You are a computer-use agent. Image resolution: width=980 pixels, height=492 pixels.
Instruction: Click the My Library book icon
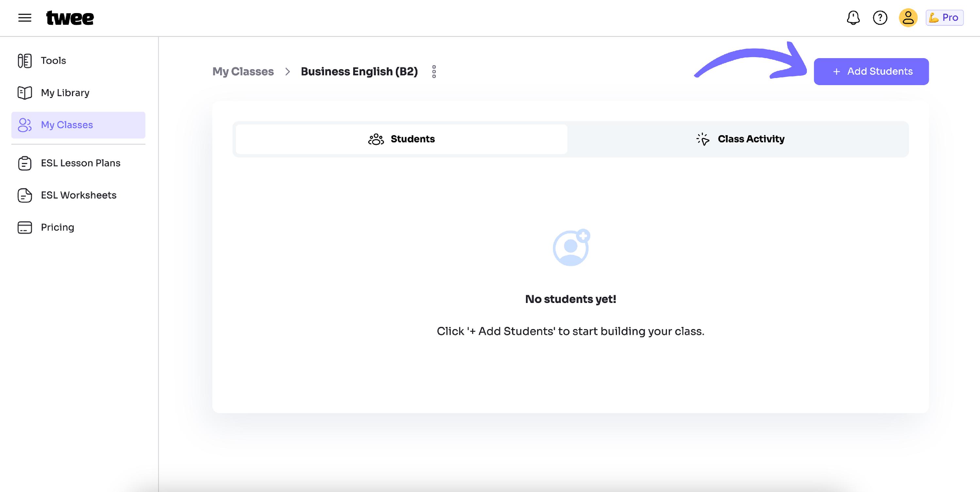point(25,93)
